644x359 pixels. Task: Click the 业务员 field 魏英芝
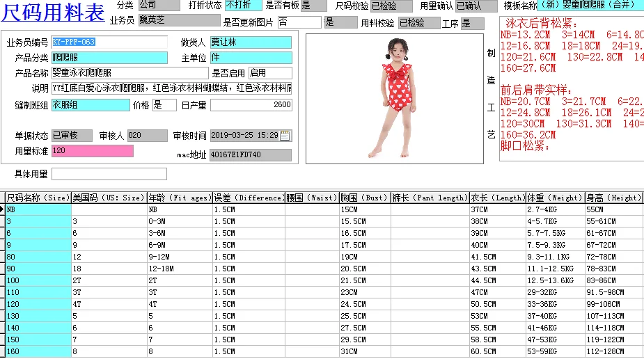tap(179, 20)
